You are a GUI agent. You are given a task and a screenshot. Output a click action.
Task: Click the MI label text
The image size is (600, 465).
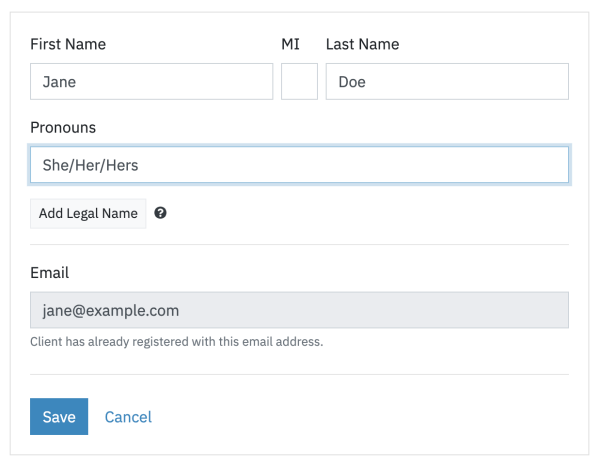[x=290, y=44]
